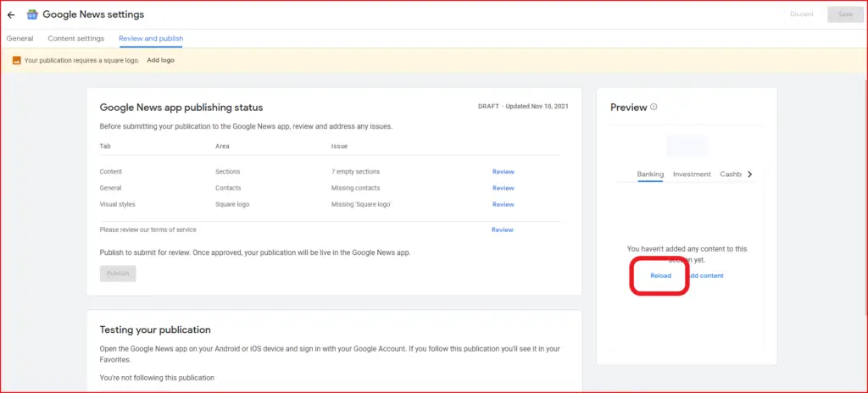
Task: Click the Add logo link
Action: 160,60
